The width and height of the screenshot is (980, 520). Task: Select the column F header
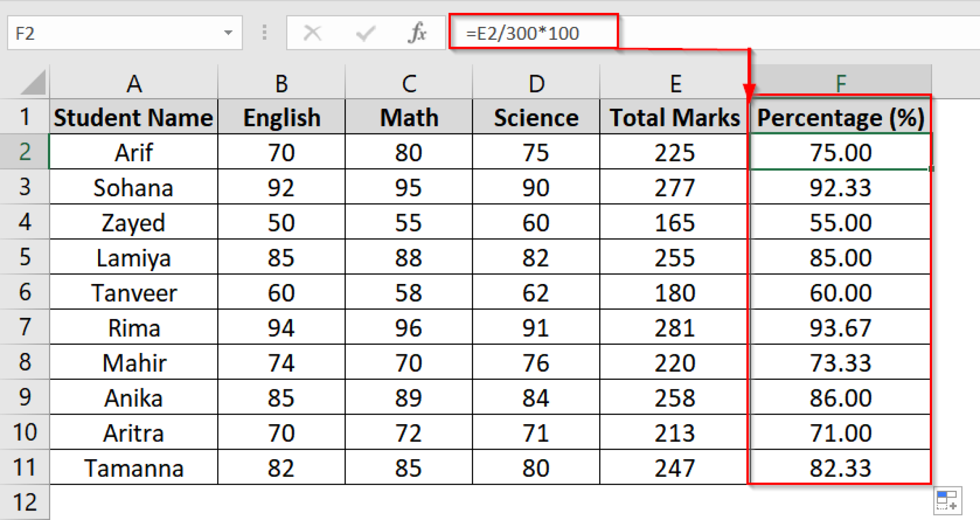(840, 82)
